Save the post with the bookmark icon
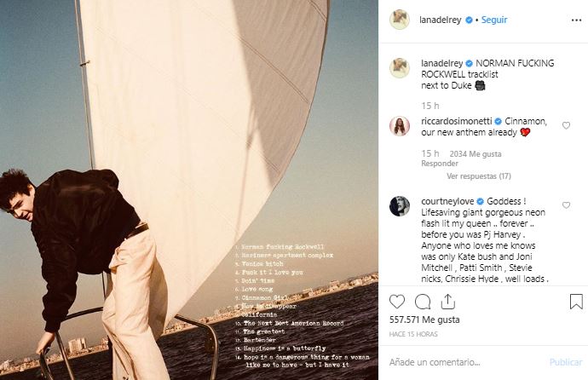This screenshot has height=380, width=588. [576, 302]
